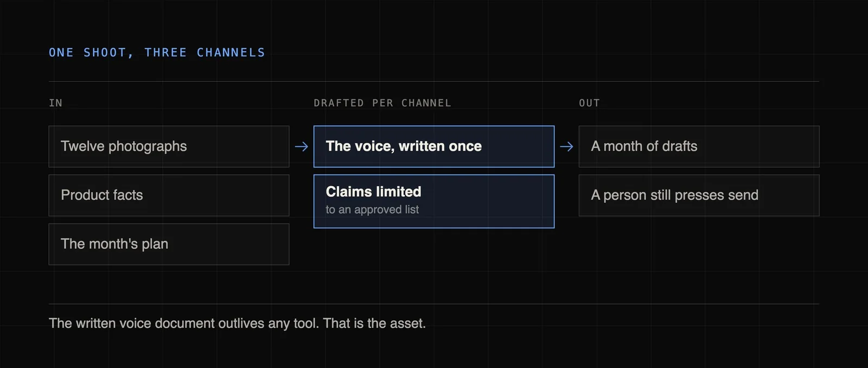Screen dimensions: 868x368
Task: Select the Twelve photographs box
Action: point(169,147)
